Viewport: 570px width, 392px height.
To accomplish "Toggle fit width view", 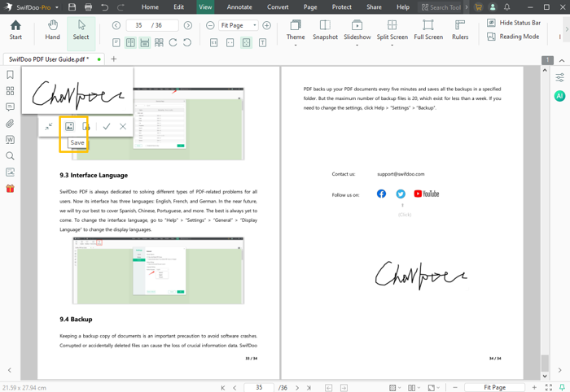I will tap(230, 43).
